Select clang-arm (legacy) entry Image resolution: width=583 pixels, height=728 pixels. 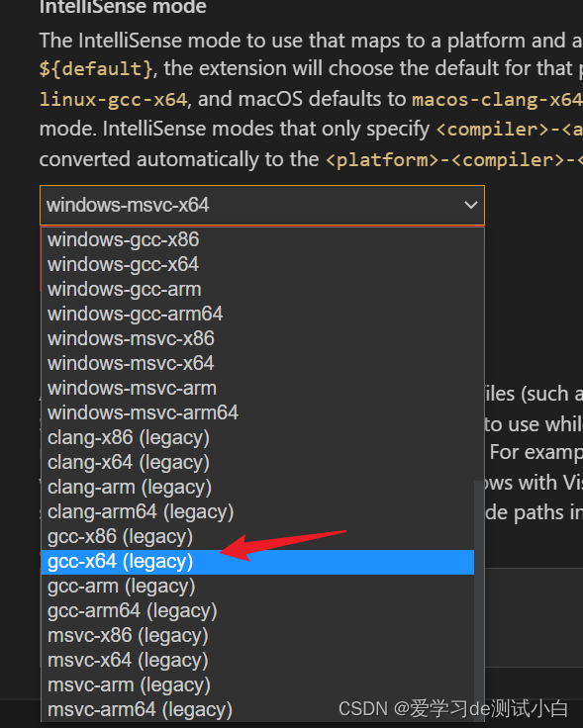click(x=257, y=487)
